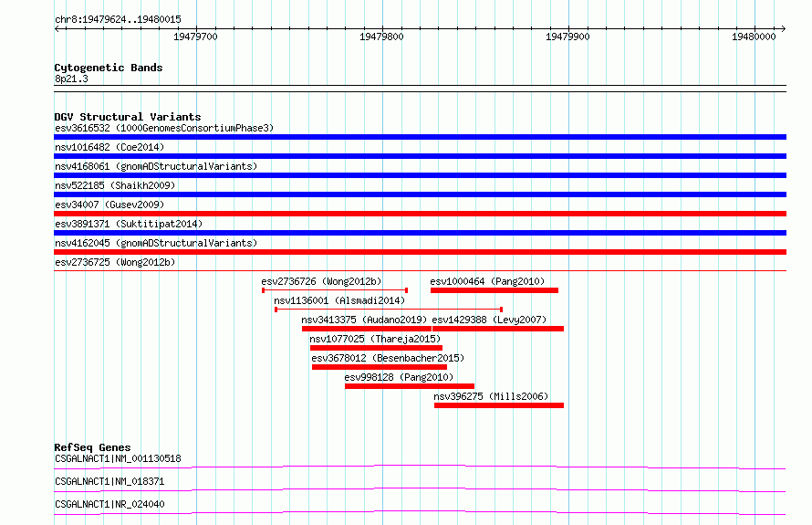Open the nsv522185 (Shaikh2009) variant bar

pyautogui.click(x=420, y=194)
